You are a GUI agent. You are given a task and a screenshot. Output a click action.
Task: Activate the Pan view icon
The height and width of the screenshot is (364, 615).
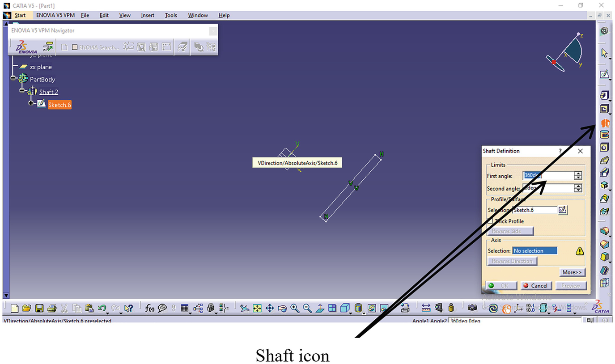pyautogui.click(x=270, y=308)
